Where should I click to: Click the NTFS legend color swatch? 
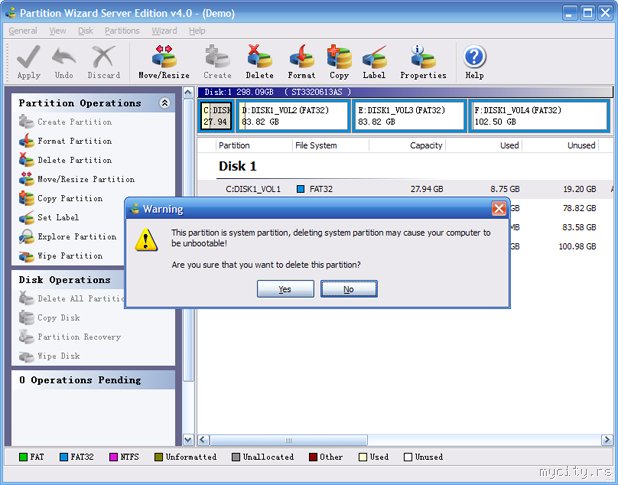point(113,457)
